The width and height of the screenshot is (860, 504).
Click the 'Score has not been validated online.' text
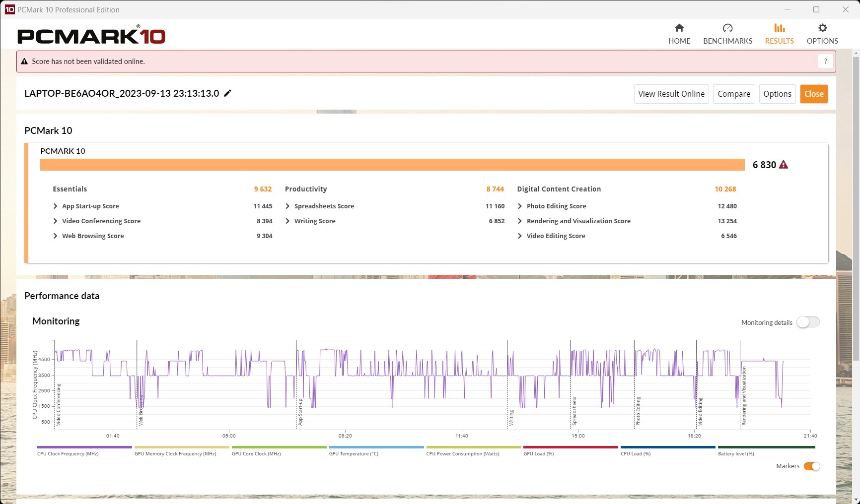pos(88,62)
